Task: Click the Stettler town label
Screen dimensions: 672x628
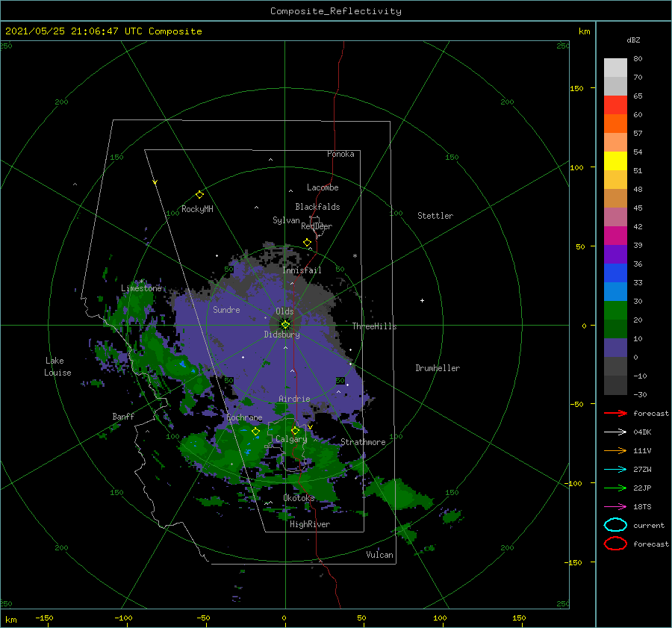Action: pyautogui.click(x=435, y=216)
